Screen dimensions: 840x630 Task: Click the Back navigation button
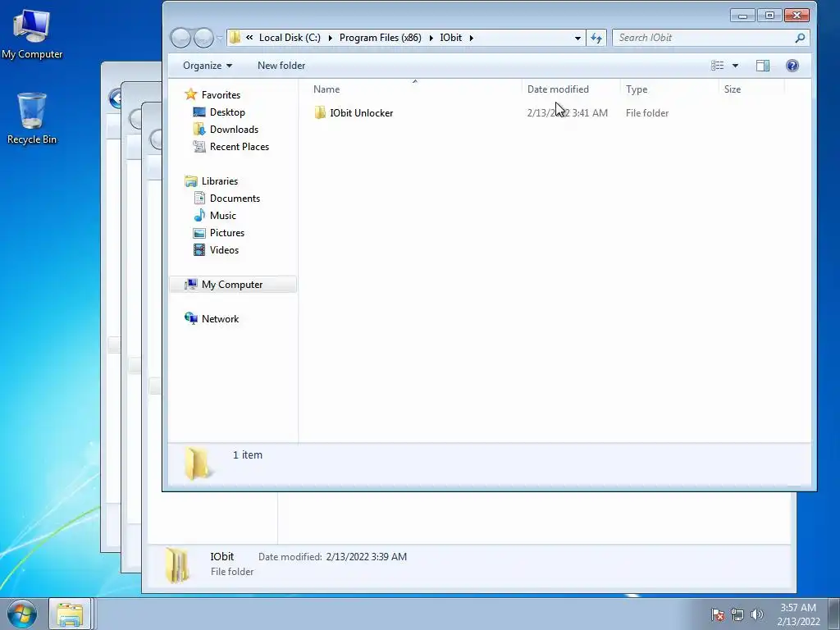(180, 38)
